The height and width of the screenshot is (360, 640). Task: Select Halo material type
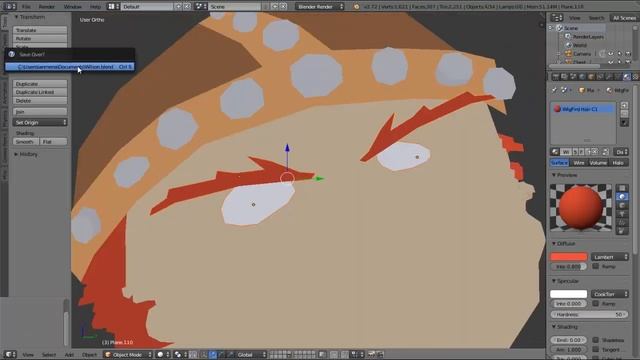(x=618, y=163)
